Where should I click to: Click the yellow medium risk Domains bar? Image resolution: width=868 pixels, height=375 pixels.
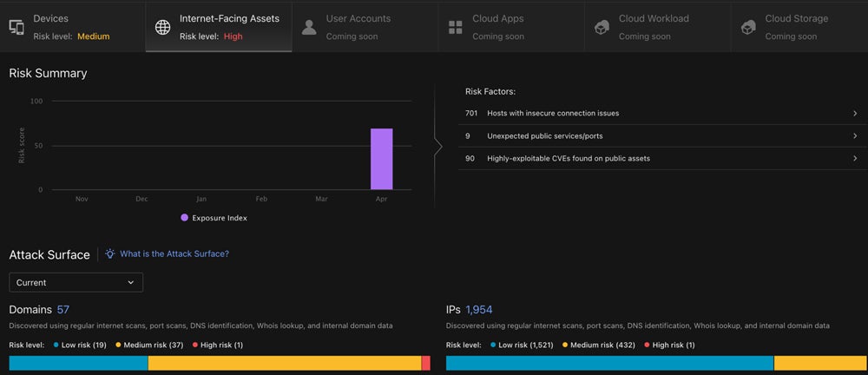[284, 363]
